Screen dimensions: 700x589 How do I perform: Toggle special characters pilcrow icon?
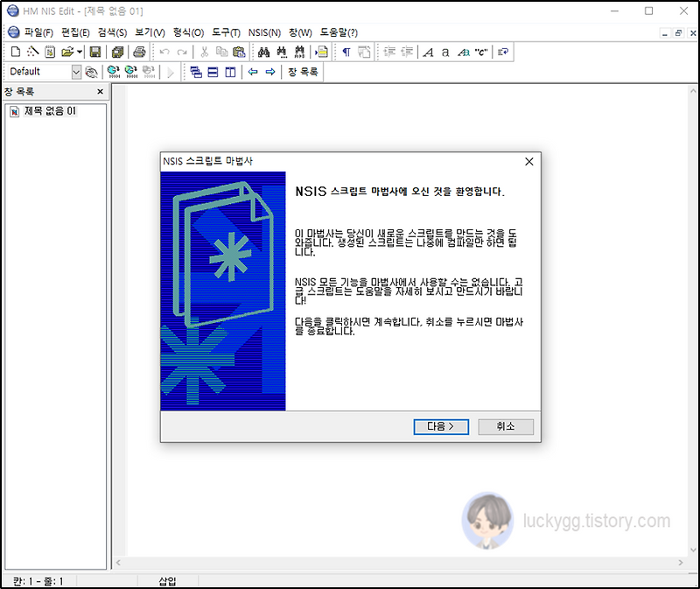pyautogui.click(x=346, y=52)
